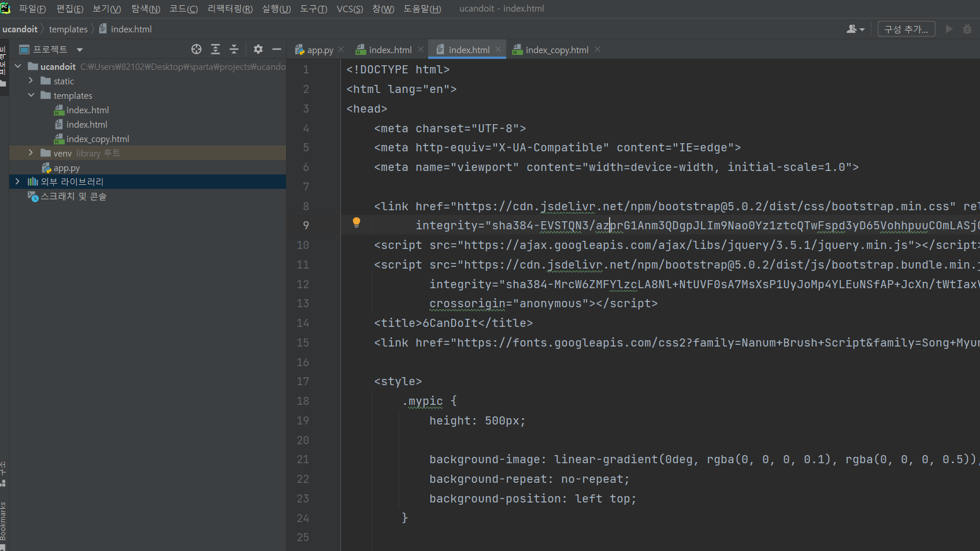Click the HTML file icon beside index_copy.html in the tree
The height and width of the screenshot is (551, 980).
(x=59, y=139)
